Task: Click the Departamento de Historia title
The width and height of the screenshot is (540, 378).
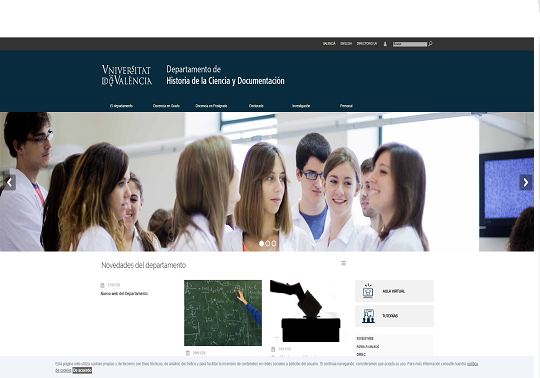Action: pos(225,75)
